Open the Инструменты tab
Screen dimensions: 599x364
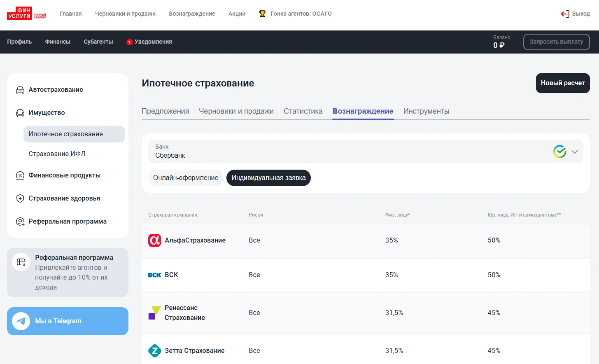point(427,111)
